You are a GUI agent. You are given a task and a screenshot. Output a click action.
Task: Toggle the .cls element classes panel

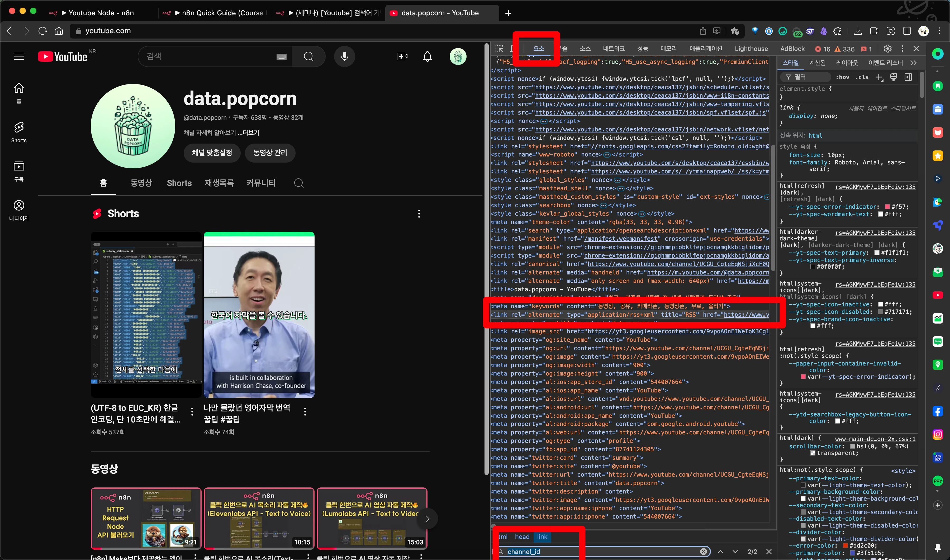862,77
